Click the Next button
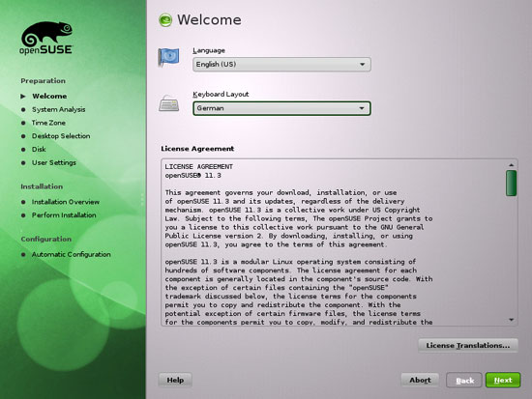This screenshot has height=399, width=532. point(503,380)
